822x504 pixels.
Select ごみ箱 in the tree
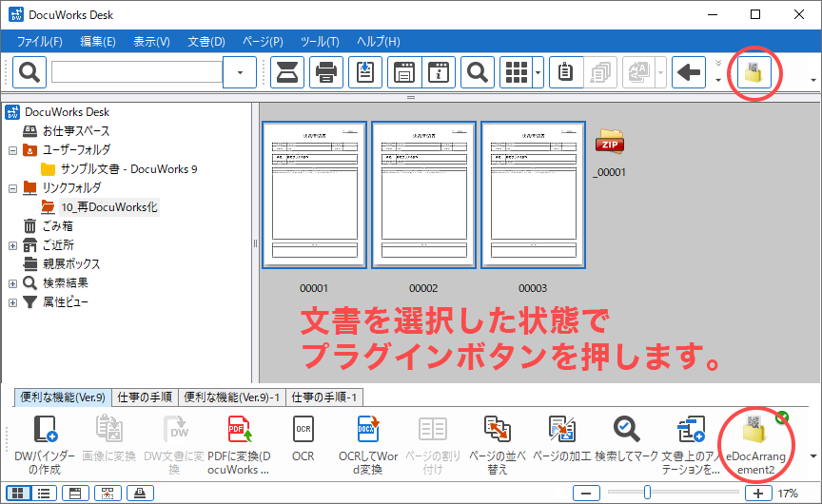click(x=58, y=226)
